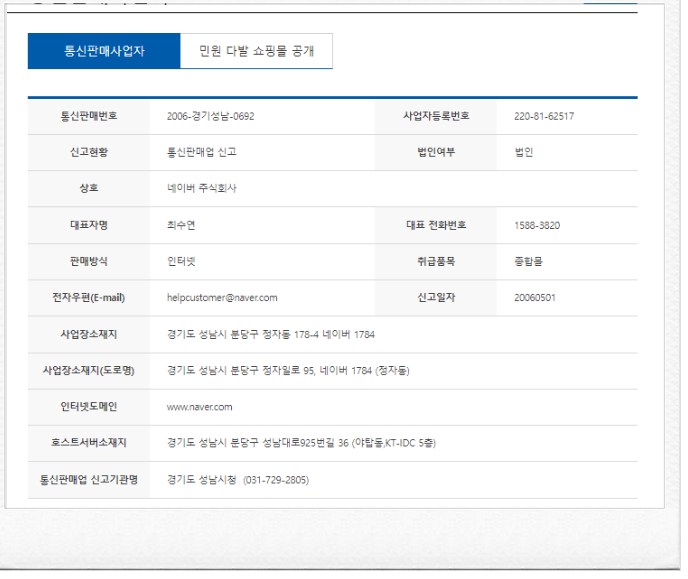This screenshot has width=688, height=579.
Task: Select the 통신판매사업자 tab
Action: (x=104, y=51)
